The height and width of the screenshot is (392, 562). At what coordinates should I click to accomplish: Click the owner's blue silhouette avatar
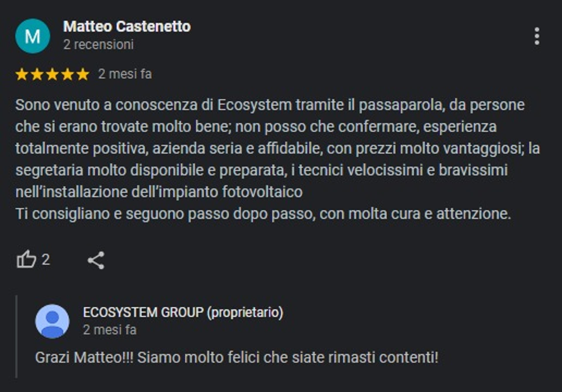[52, 321]
